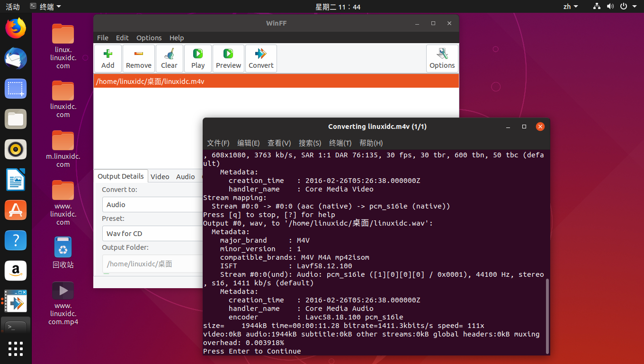Image resolution: width=644 pixels, height=364 pixels.
Task: Open the clock showing 星期二 11:44
Action: [338, 7]
